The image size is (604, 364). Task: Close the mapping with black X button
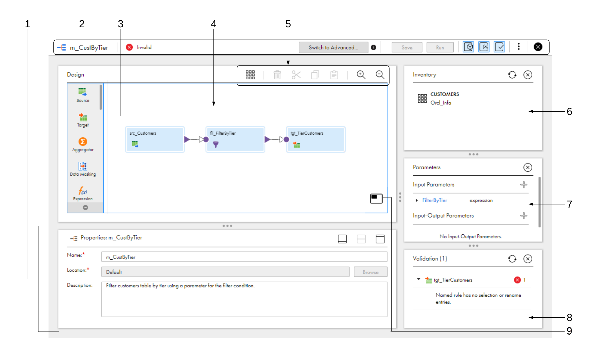point(538,47)
